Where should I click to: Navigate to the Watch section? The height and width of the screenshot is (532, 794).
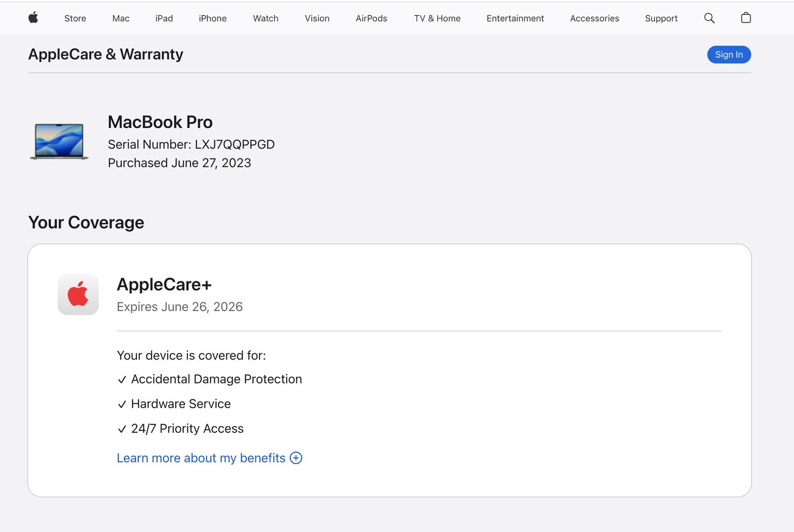(265, 18)
